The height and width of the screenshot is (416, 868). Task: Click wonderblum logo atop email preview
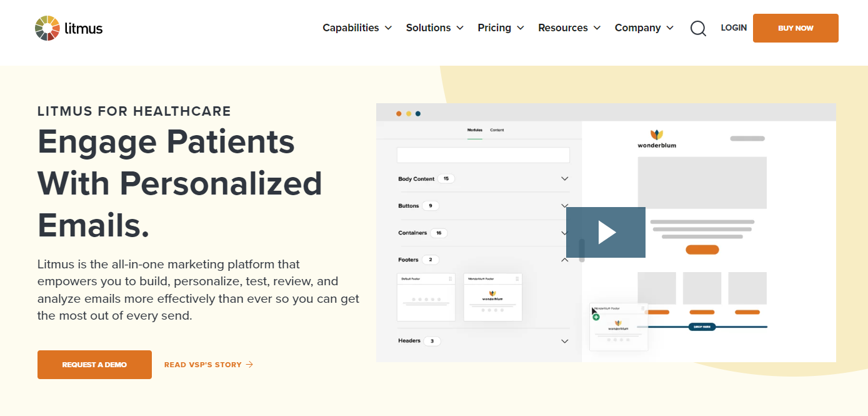click(x=656, y=138)
